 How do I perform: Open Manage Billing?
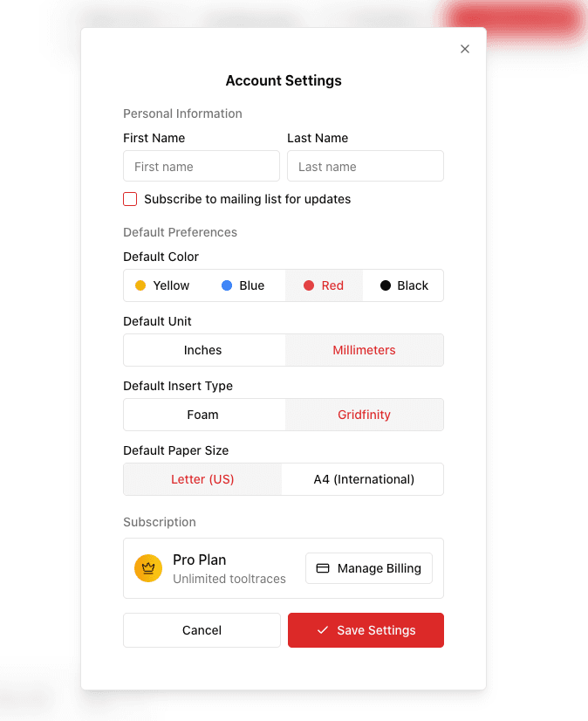pos(368,568)
